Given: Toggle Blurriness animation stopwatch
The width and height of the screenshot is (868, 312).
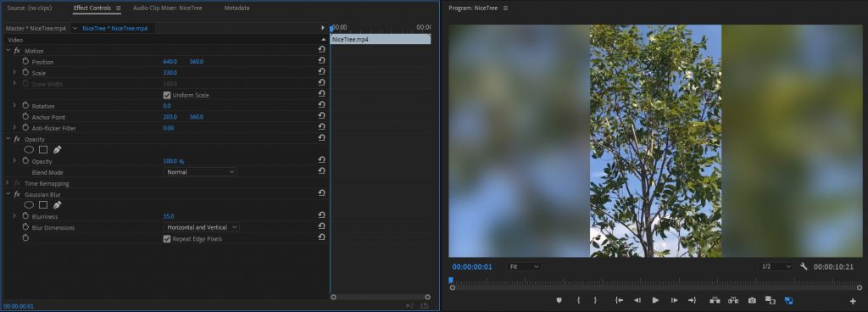Looking at the screenshot, I should (25, 215).
